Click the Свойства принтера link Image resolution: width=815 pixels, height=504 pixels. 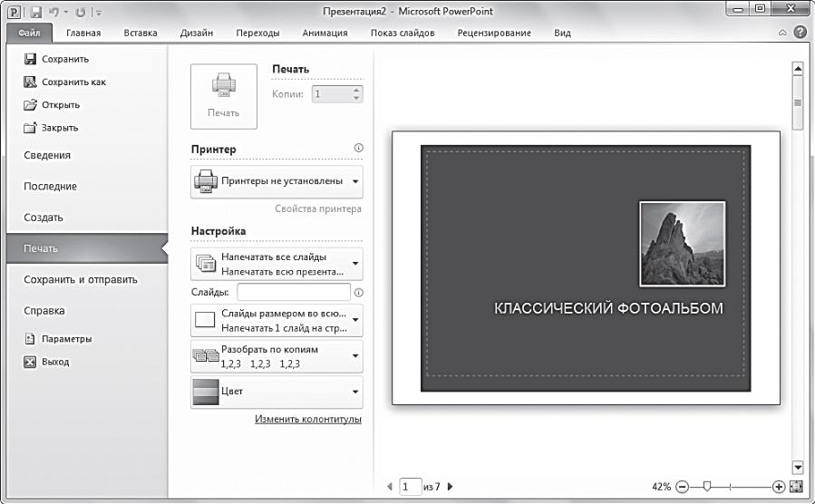(x=318, y=208)
